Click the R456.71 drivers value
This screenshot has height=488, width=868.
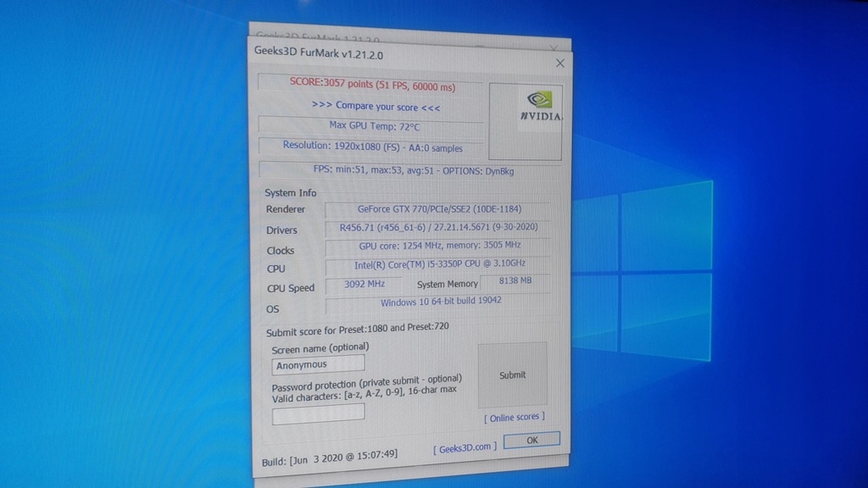(438, 227)
